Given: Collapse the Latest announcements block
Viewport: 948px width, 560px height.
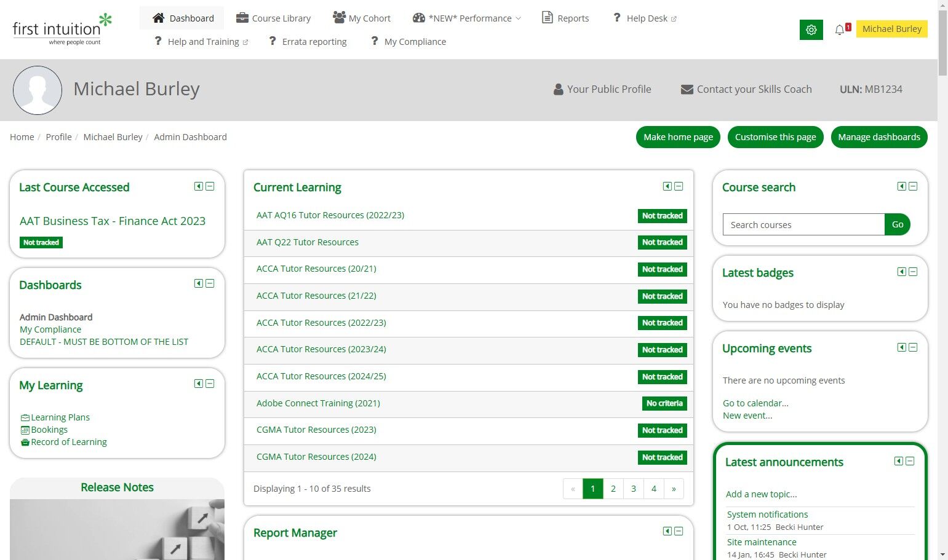Looking at the screenshot, I should [x=910, y=461].
